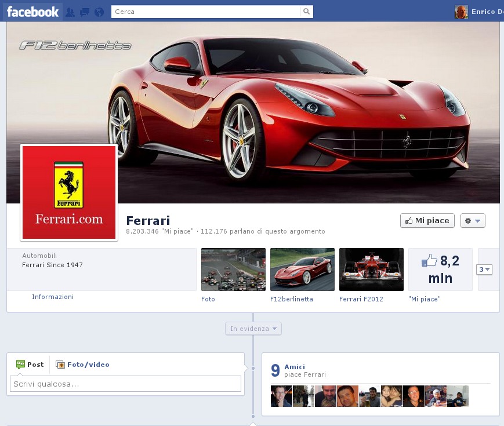Click the Ferrari page title
Viewport: 504px width, 426px height.
point(148,221)
